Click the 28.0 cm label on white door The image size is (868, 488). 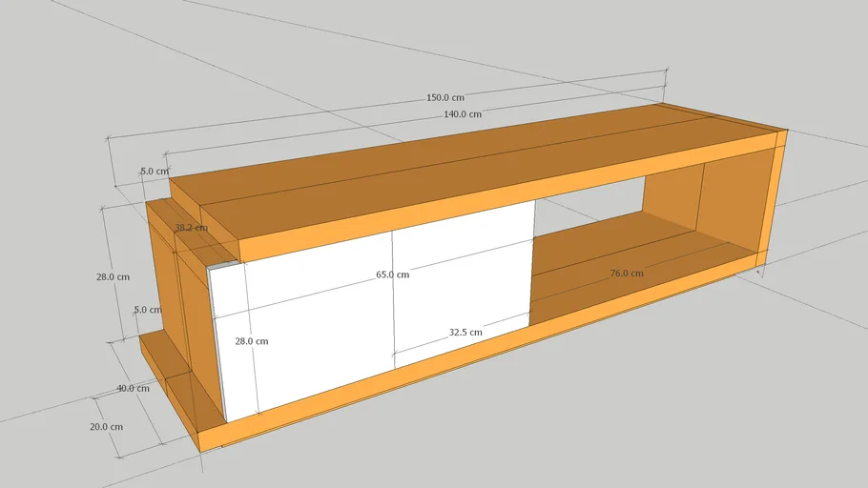pyautogui.click(x=252, y=341)
